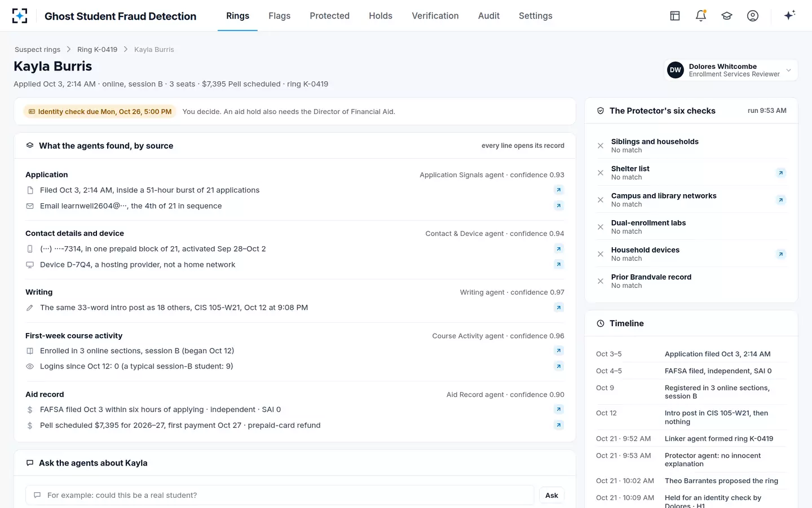812x508 pixels.
Task: Click timeline entry Linker agent formed ring K-0419
Action: tap(691, 439)
